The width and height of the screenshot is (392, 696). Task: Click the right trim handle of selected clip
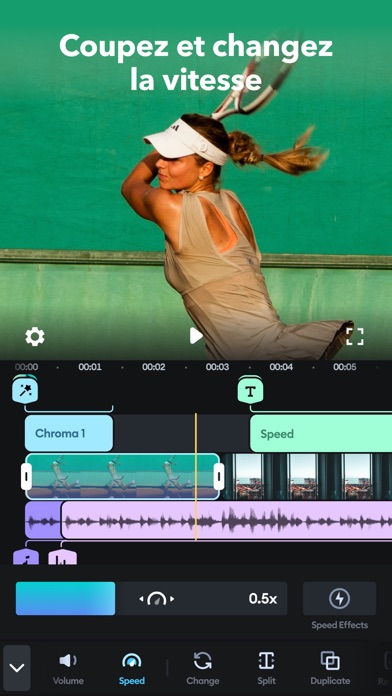pyautogui.click(x=218, y=476)
